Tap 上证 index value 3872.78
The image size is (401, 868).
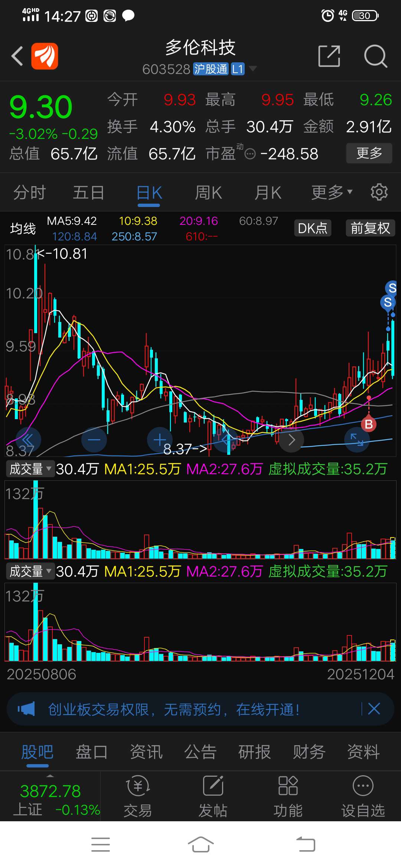click(50, 791)
